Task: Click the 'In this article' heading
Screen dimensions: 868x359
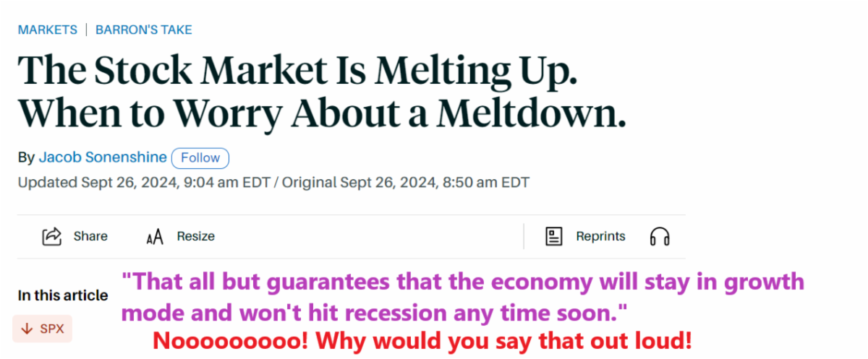Action: coord(63,295)
